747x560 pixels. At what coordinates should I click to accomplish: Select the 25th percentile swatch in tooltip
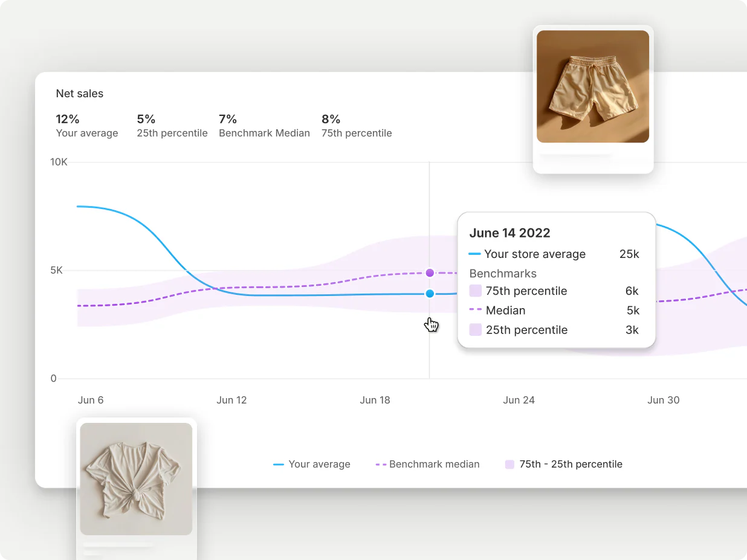tap(475, 330)
